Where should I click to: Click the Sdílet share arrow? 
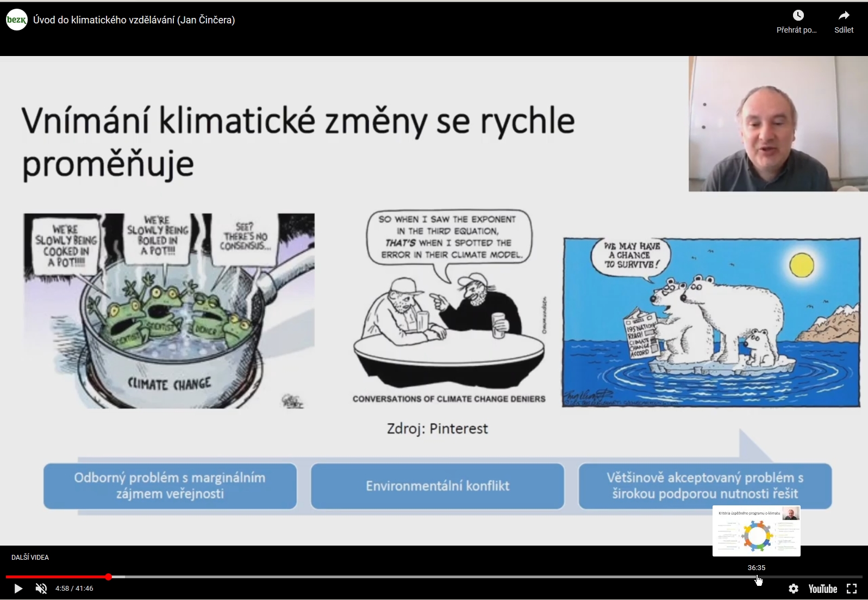coord(844,15)
